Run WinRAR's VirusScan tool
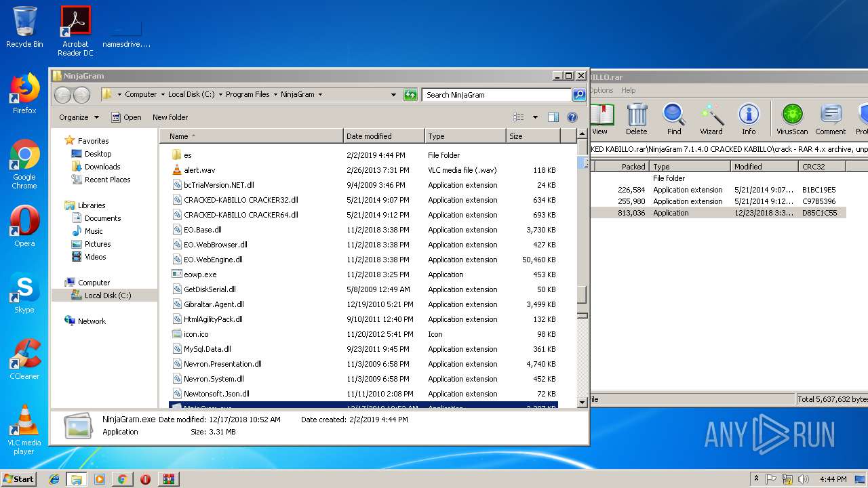This screenshot has width=868, height=488. [x=792, y=119]
